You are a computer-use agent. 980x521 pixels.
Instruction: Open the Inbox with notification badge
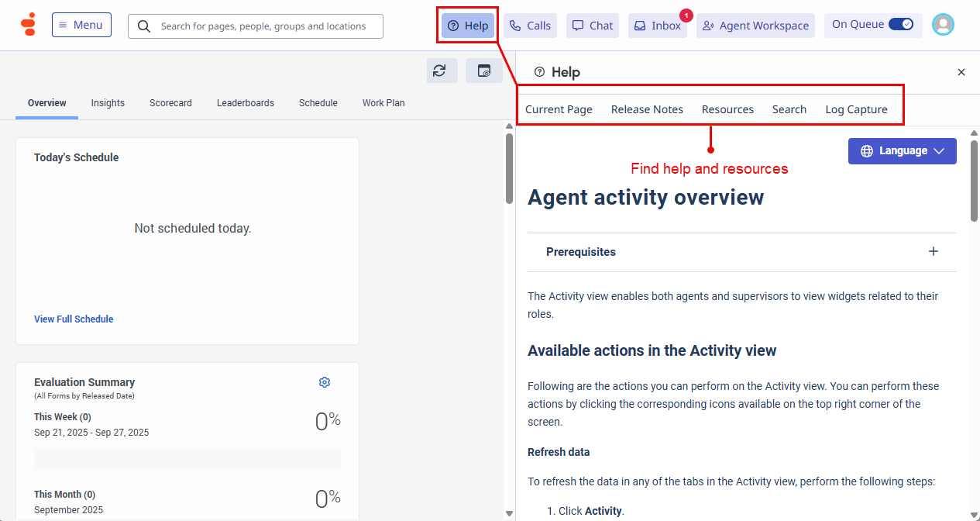658,26
